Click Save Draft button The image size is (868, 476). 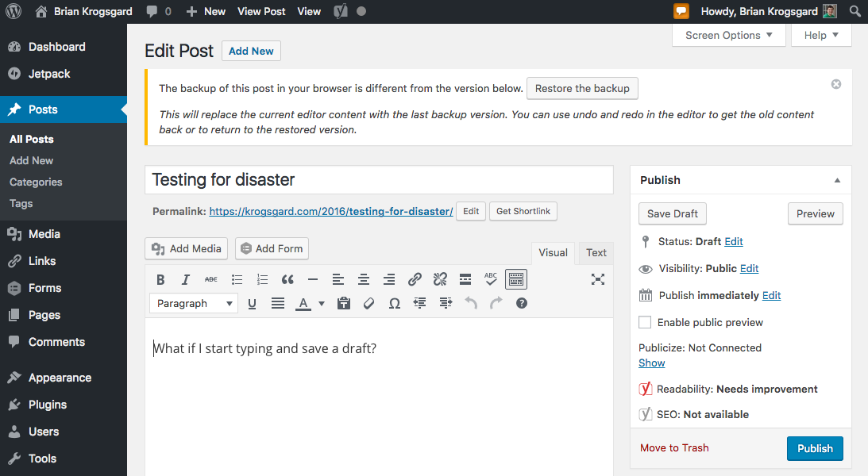click(673, 214)
